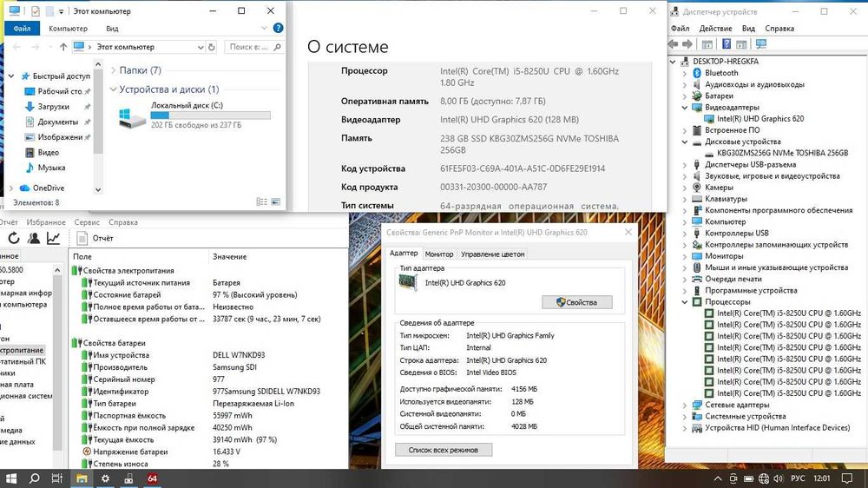Select Музыка in Explorer sidebar

(x=51, y=168)
